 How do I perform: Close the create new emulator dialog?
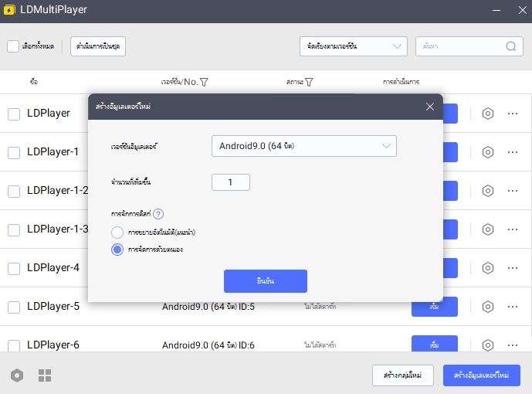(x=430, y=107)
